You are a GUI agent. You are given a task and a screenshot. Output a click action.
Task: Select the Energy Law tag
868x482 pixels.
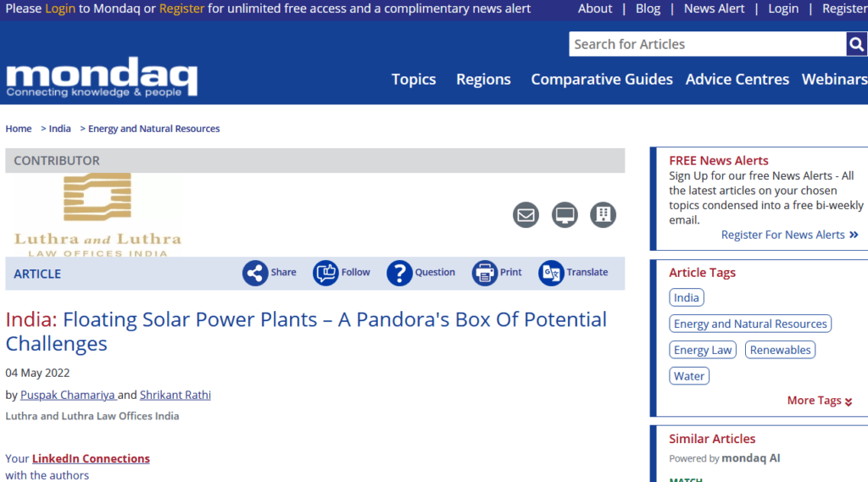click(x=703, y=350)
